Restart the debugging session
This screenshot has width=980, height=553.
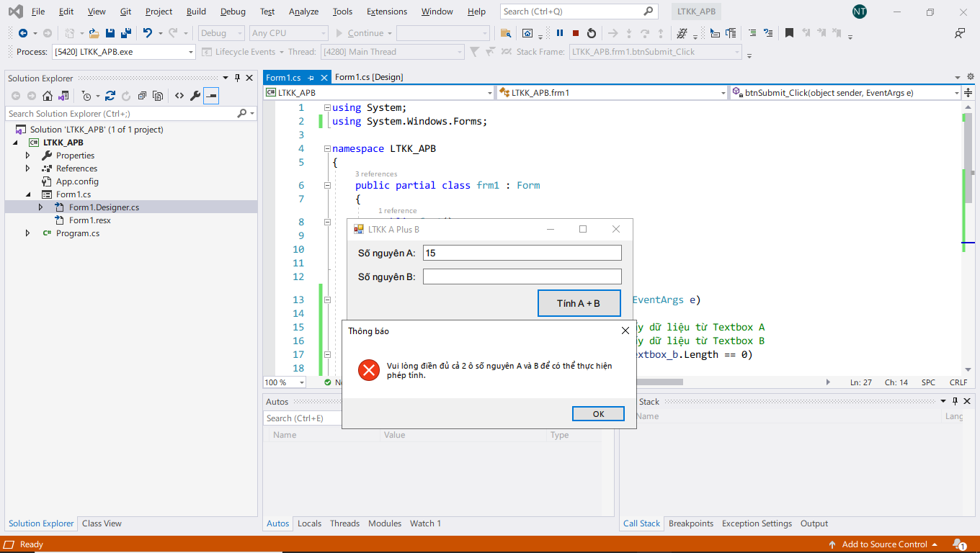(592, 33)
